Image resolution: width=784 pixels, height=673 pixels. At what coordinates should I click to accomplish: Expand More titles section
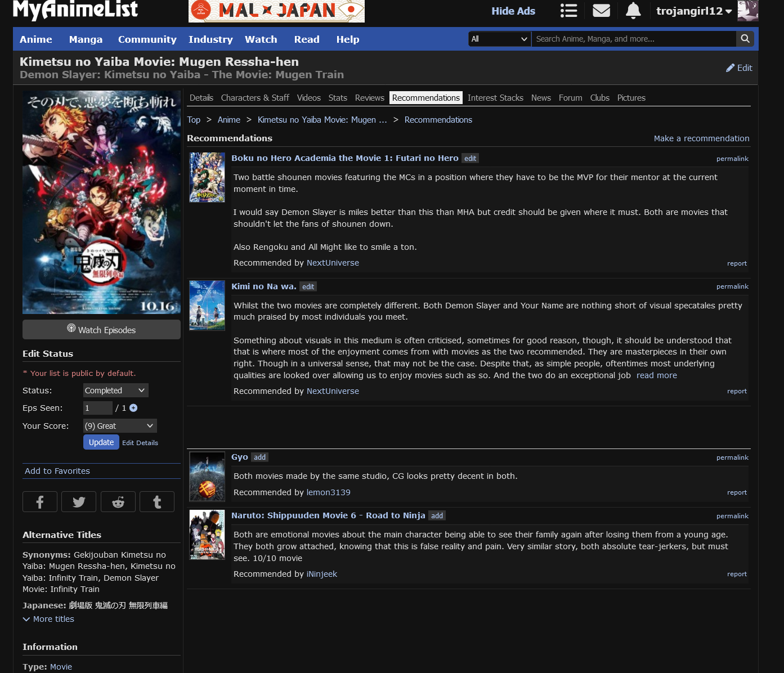[x=48, y=619]
